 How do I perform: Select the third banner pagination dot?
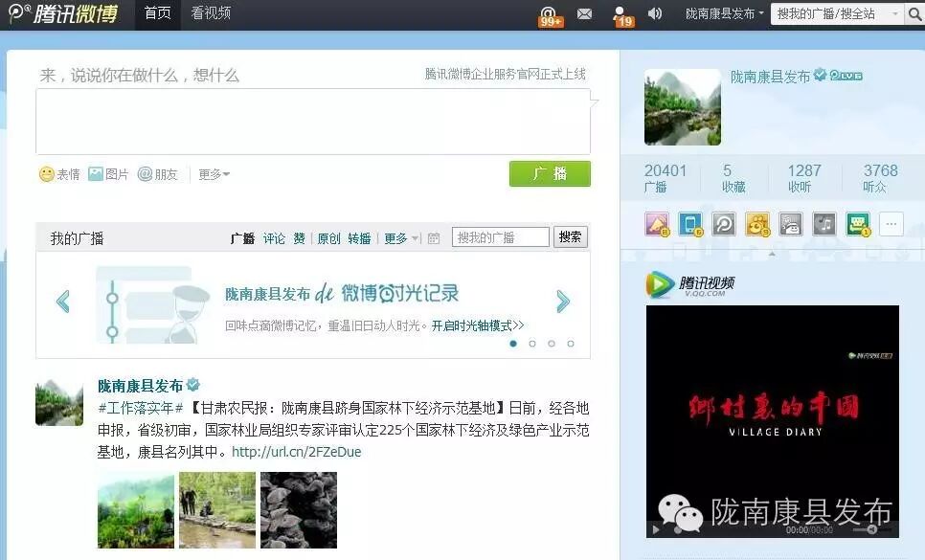pos(551,343)
